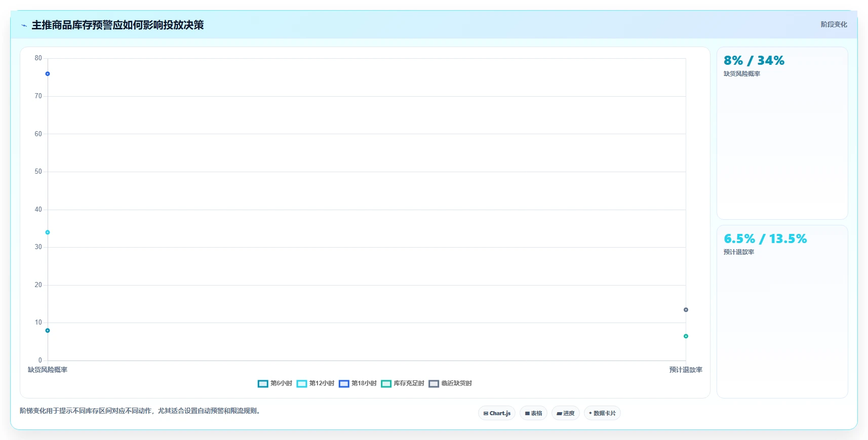The width and height of the screenshot is (868, 440).
Task: Click the 13.5 data point on 预计退款率
Action: click(686, 310)
